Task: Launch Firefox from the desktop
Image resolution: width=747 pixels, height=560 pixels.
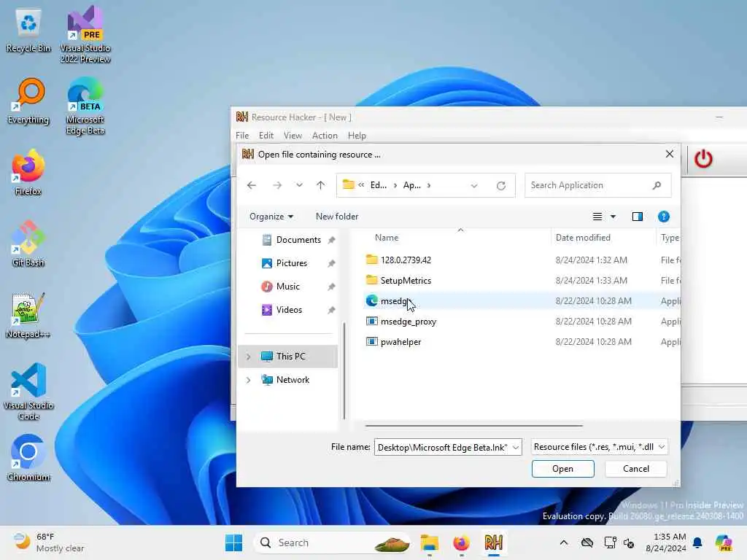Action: (28, 172)
